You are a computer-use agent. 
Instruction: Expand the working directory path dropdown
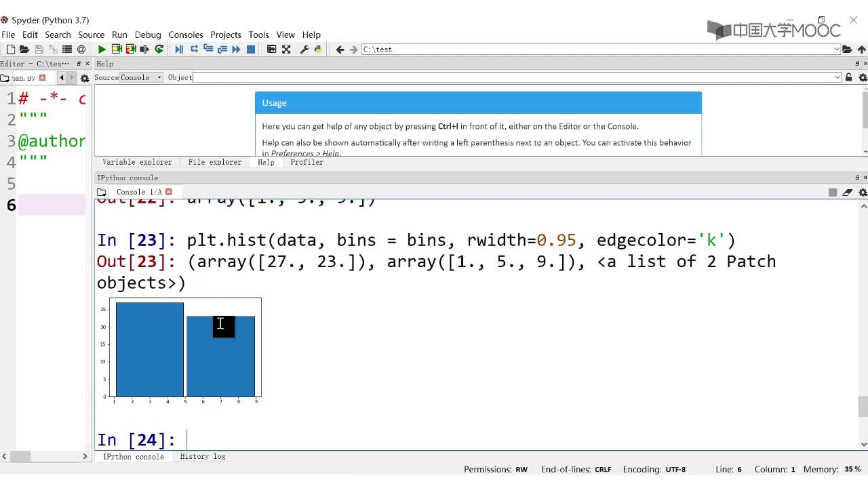pos(836,49)
